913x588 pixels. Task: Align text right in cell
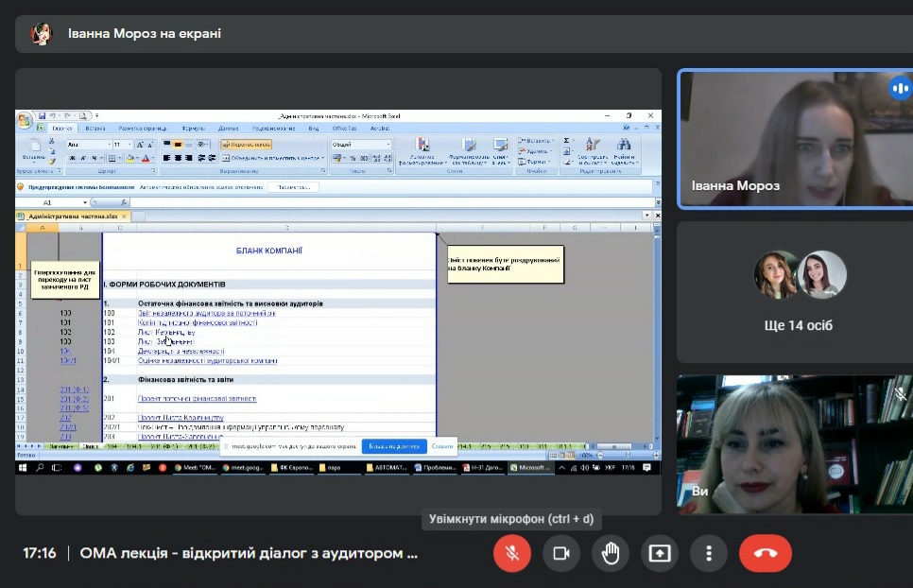pos(189,158)
